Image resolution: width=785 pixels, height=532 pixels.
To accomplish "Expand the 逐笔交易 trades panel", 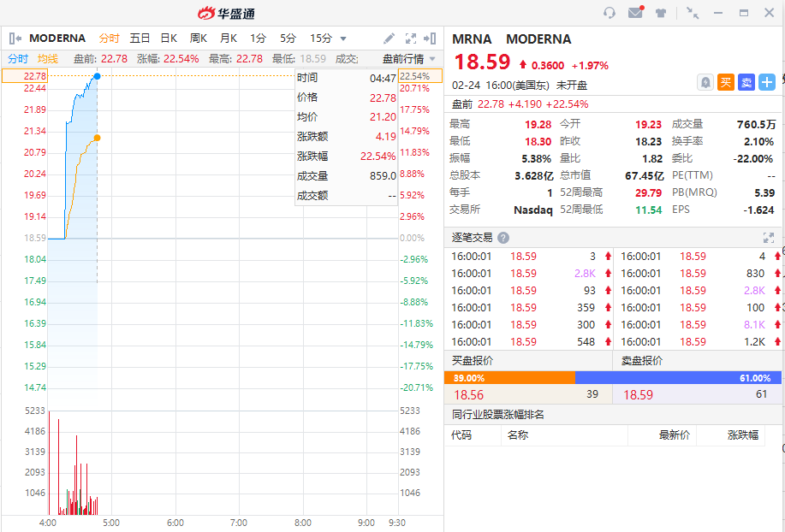I will coord(768,238).
